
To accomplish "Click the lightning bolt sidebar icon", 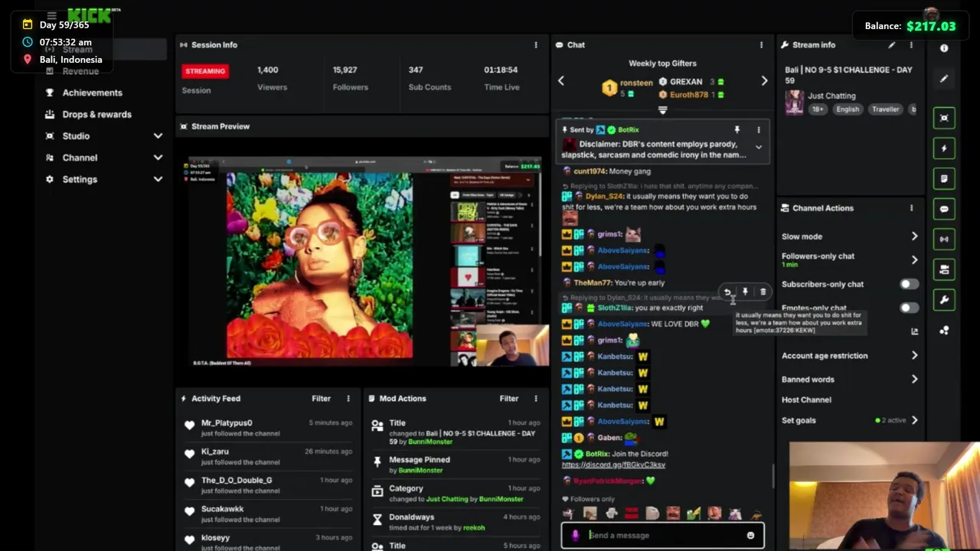I will (x=944, y=148).
